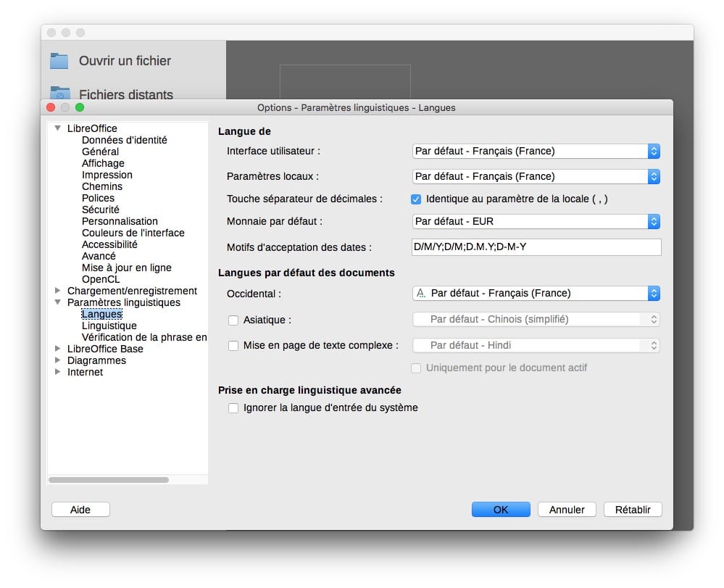Click the date acceptance patterns field

pos(536,247)
